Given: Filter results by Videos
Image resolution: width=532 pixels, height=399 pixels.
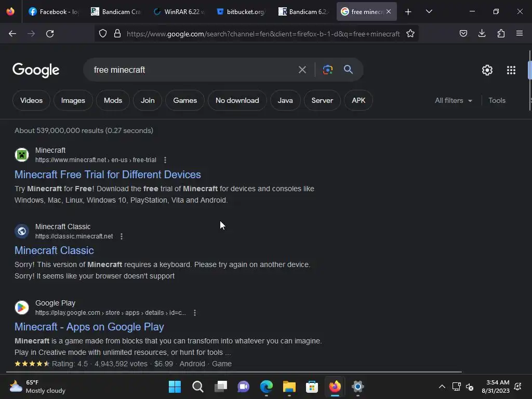Looking at the screenshot, I should click(x=31, y=100).
